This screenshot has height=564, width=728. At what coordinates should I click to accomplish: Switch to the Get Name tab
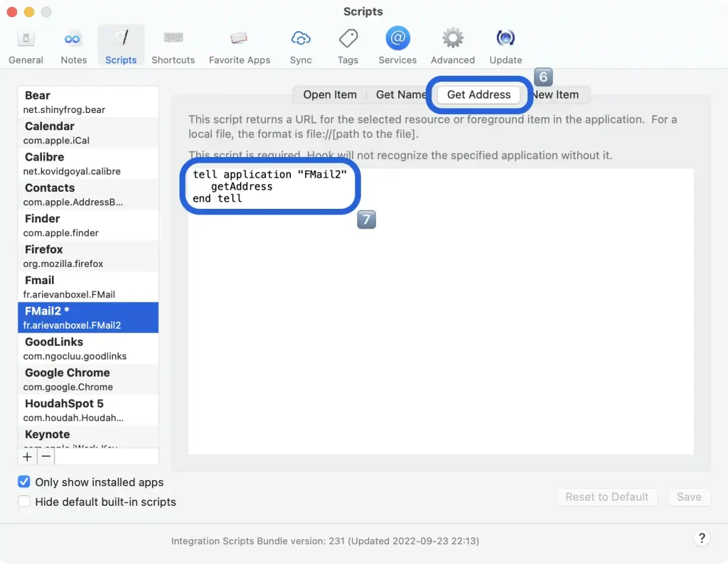pos(400,94)
